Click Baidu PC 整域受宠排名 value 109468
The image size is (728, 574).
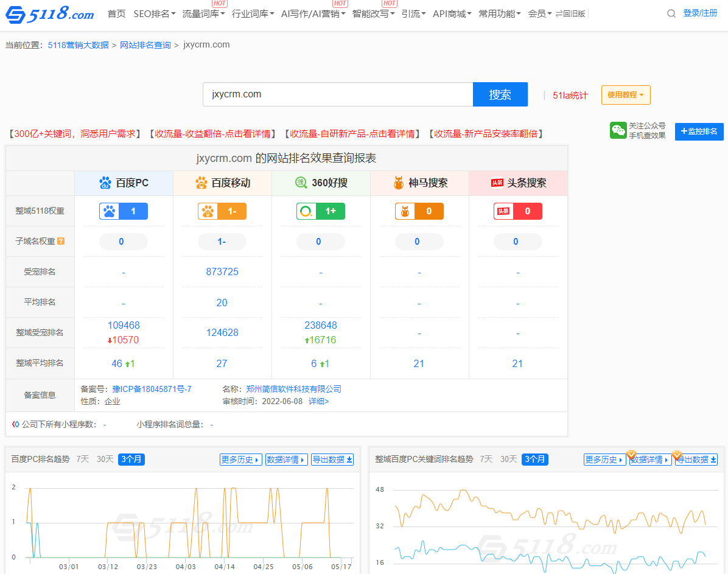(124, 326)
